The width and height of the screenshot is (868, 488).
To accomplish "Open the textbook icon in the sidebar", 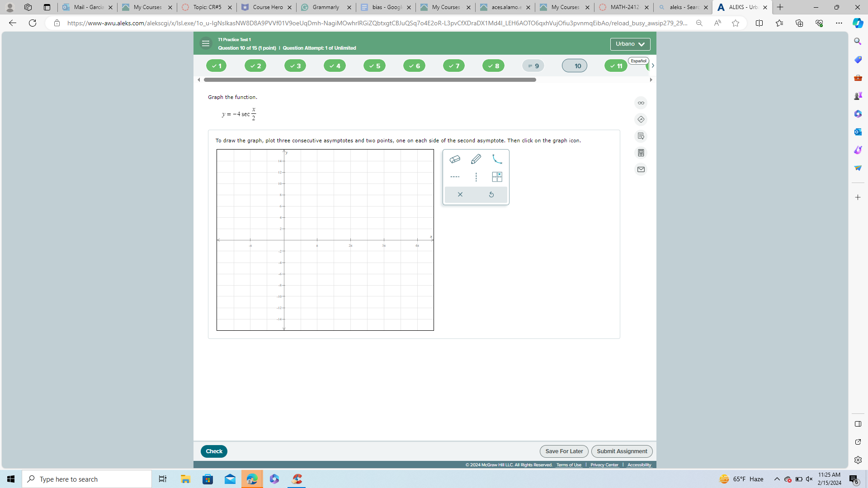I will pos(641,152).
